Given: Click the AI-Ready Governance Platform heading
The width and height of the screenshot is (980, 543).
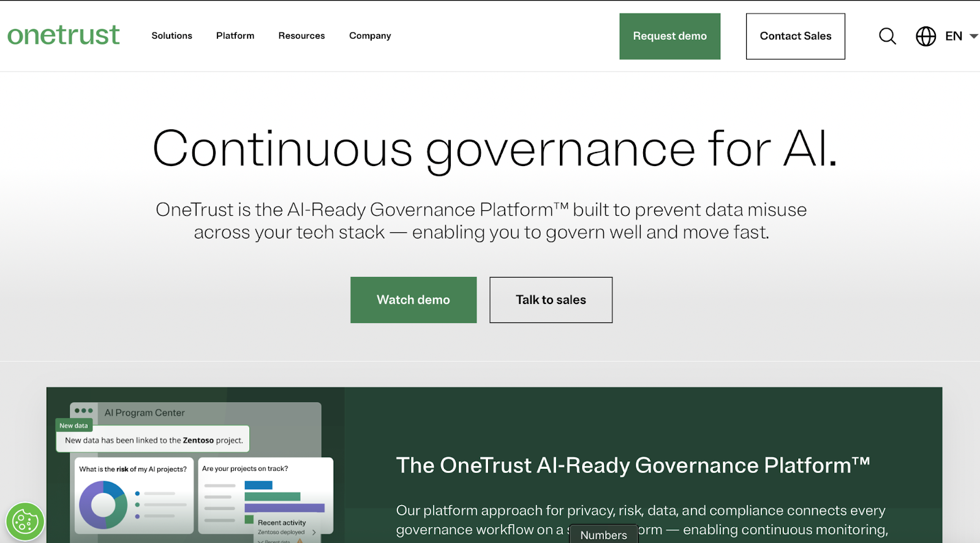Looking at the screenshot, I should click(633, 465).
